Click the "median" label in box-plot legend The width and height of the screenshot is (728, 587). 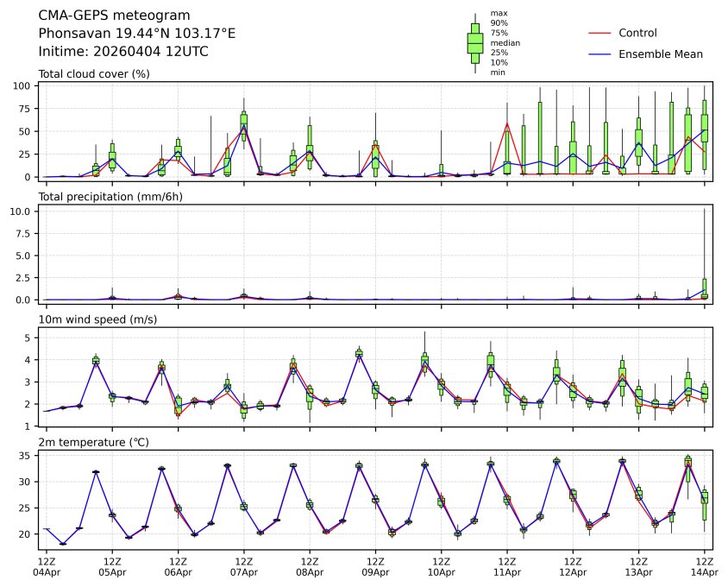click(x=505, y=42)
